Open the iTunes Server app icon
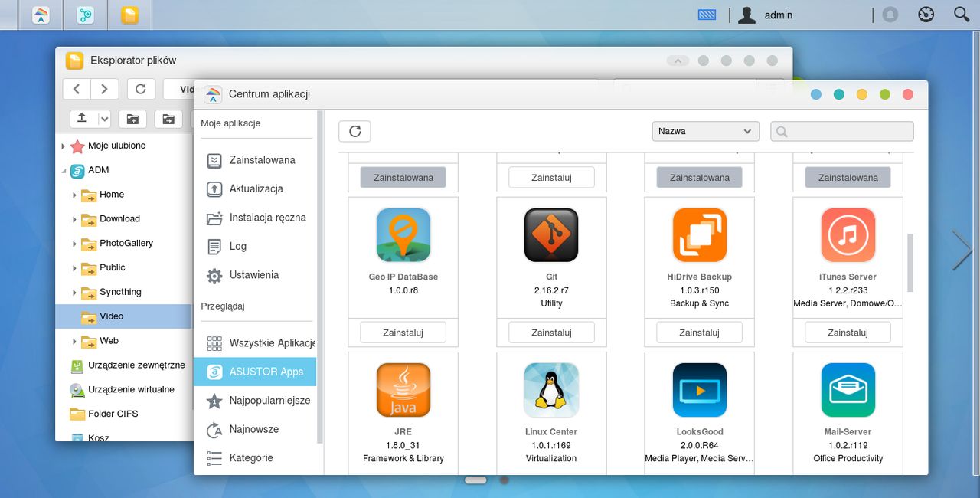The height and width of the screenshot is (498, 980). (848, 235)
